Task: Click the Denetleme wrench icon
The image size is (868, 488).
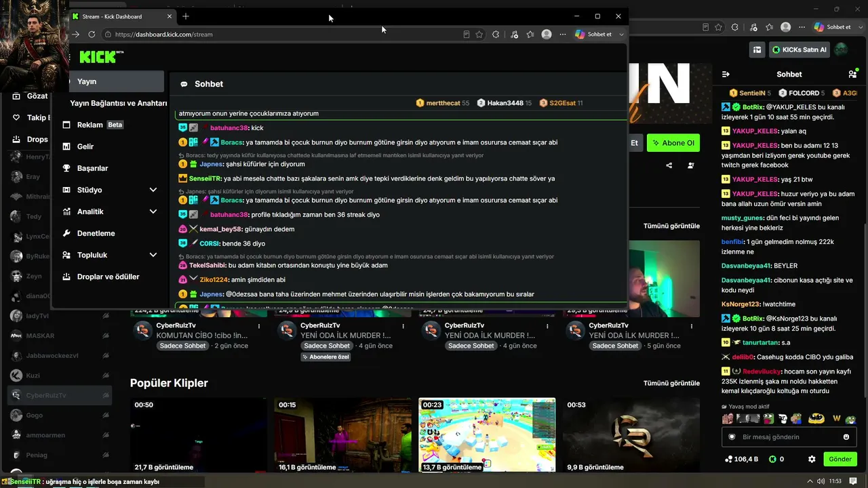Action: 66,233
